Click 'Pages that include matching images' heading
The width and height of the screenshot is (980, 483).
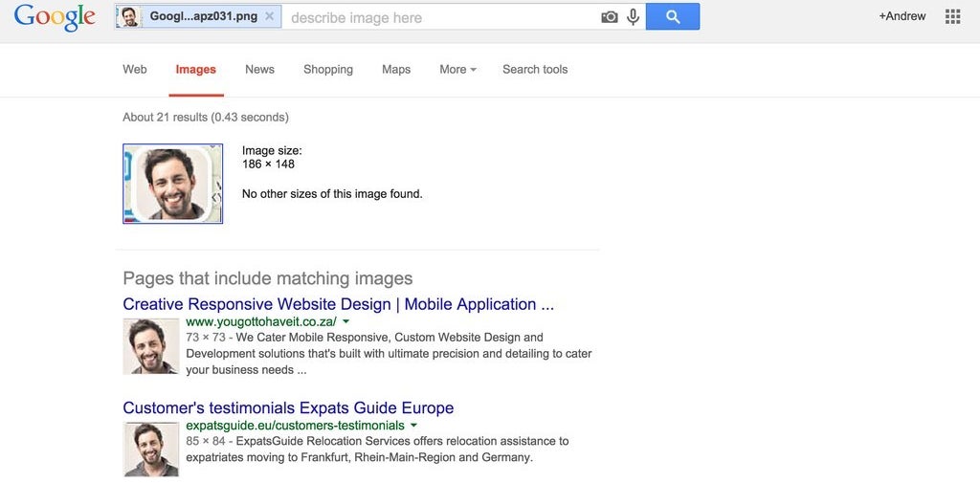point(268,278)
